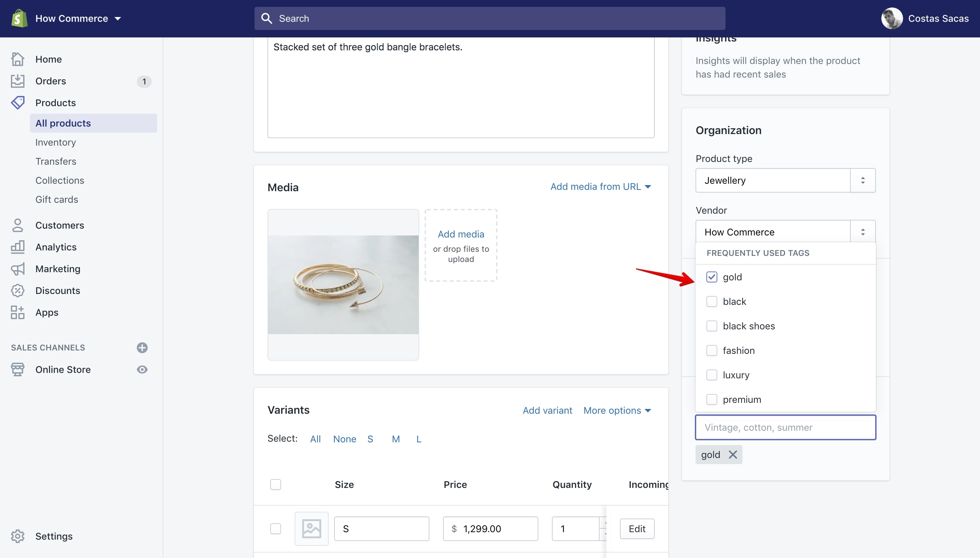980x558 pixels.
Task: Click Add variant link
Action: coord(547,410)
